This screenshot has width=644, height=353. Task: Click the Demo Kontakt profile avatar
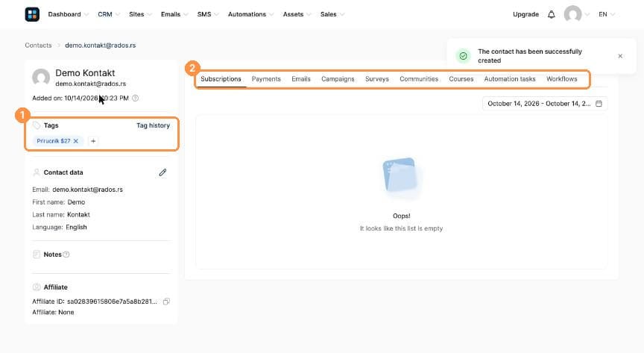tap(41, 78)
